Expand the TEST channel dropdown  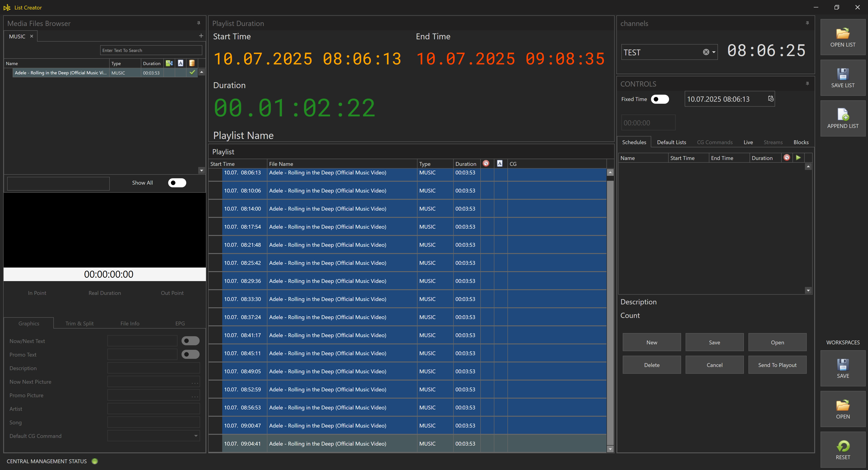click(714, 52)
